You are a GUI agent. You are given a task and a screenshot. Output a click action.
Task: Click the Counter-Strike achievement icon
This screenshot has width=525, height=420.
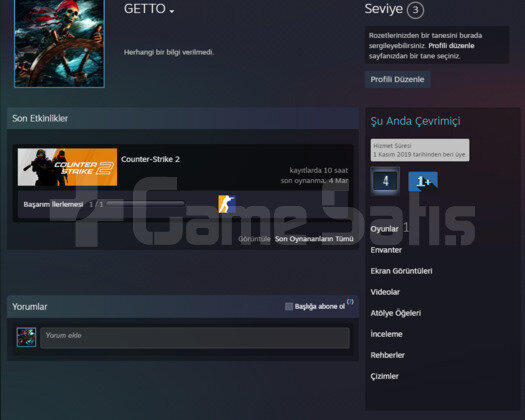tap(227, 204)
